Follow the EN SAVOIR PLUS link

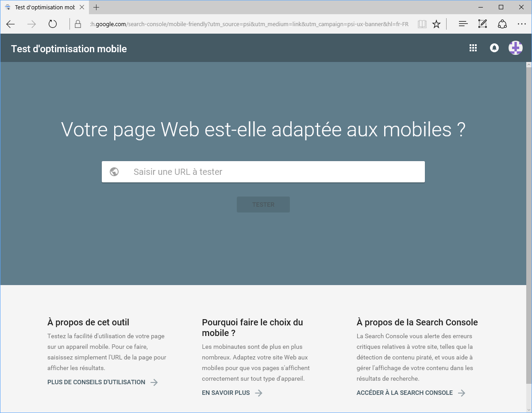227,392
